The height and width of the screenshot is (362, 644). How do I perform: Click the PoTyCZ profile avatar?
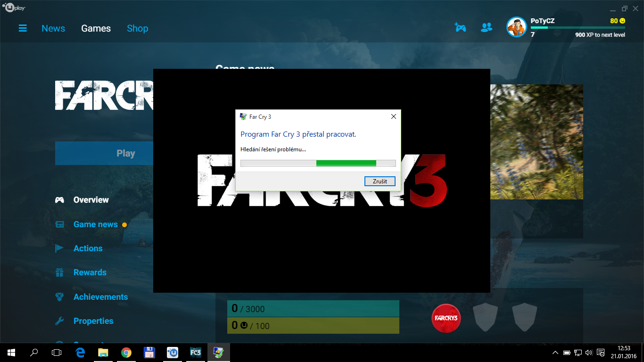(516, 27)
